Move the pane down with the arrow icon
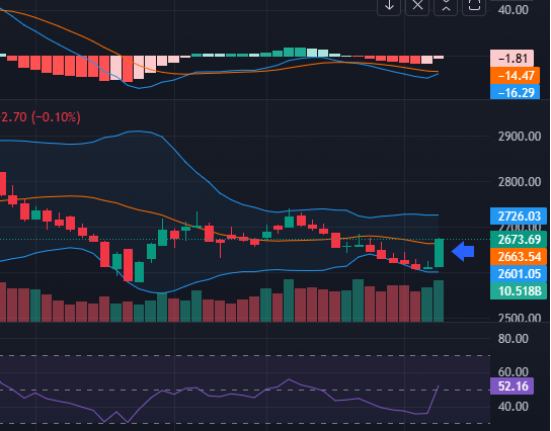 coord(389,5)
